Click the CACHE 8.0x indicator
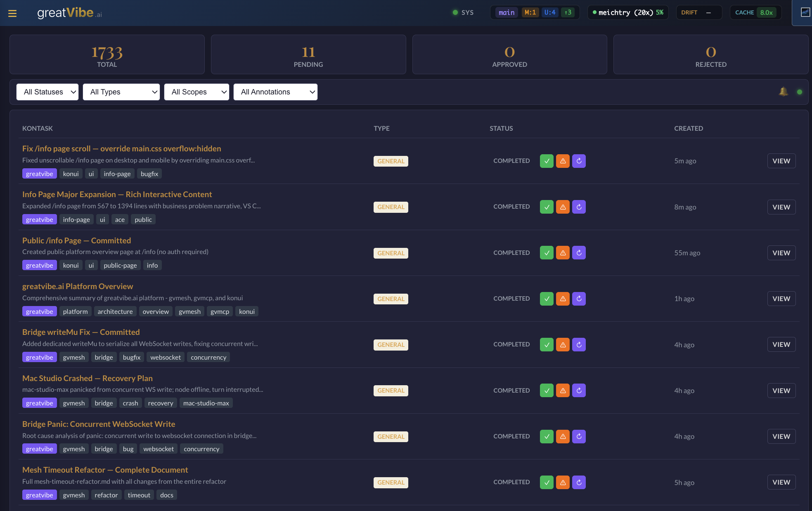 [755, 12]
